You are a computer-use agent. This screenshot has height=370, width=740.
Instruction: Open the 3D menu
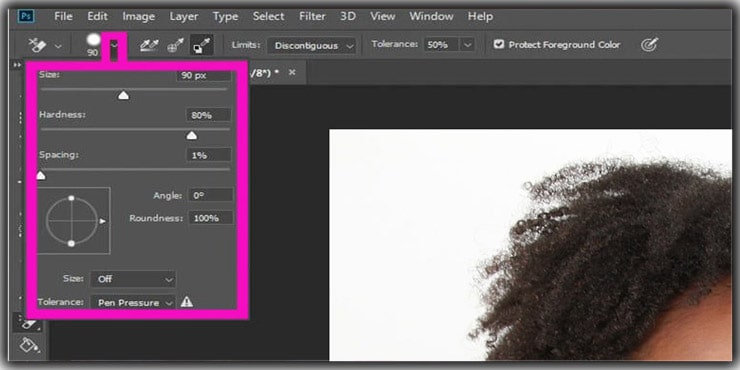pos(348,17)
